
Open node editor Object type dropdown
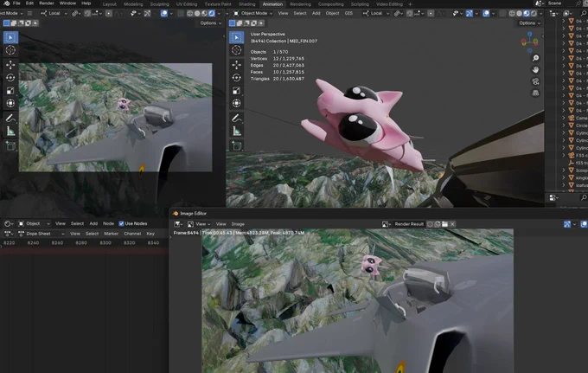pyautogui.click(x=34, y=223)
